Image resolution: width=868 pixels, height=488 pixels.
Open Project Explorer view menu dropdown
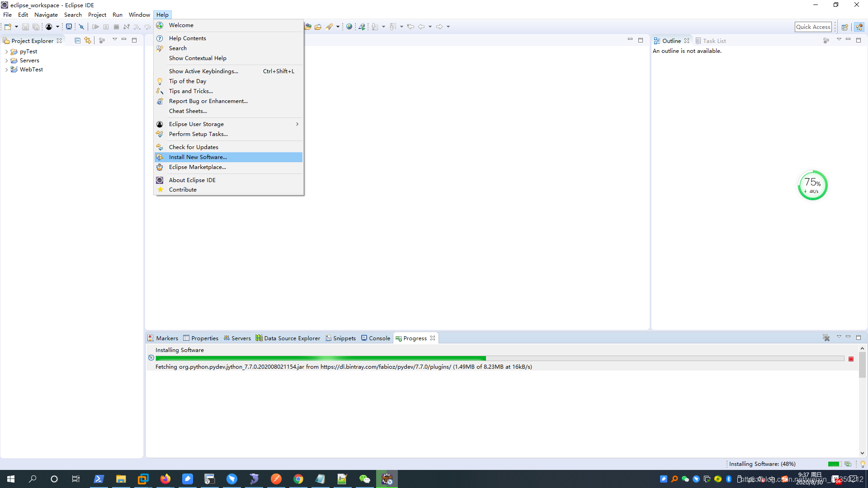click(115, 40)
